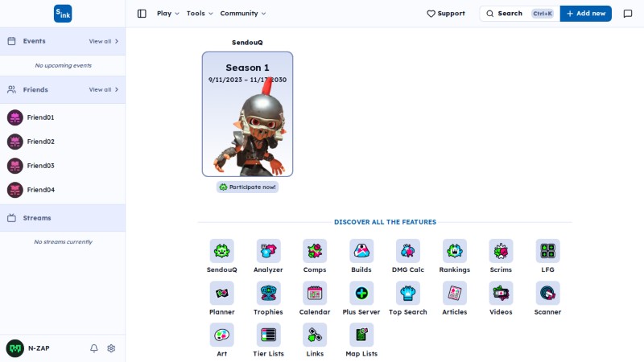Open Friend02 profile
The height and width of the screenshot is (362, 644).
tap(63, 142)
